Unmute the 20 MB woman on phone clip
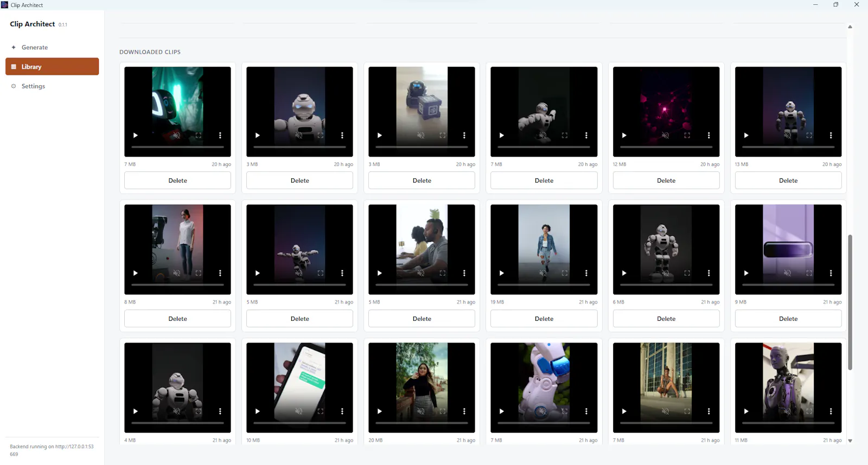Image resolution: width=868 pixels, height=465 pixels. point(421,411)
